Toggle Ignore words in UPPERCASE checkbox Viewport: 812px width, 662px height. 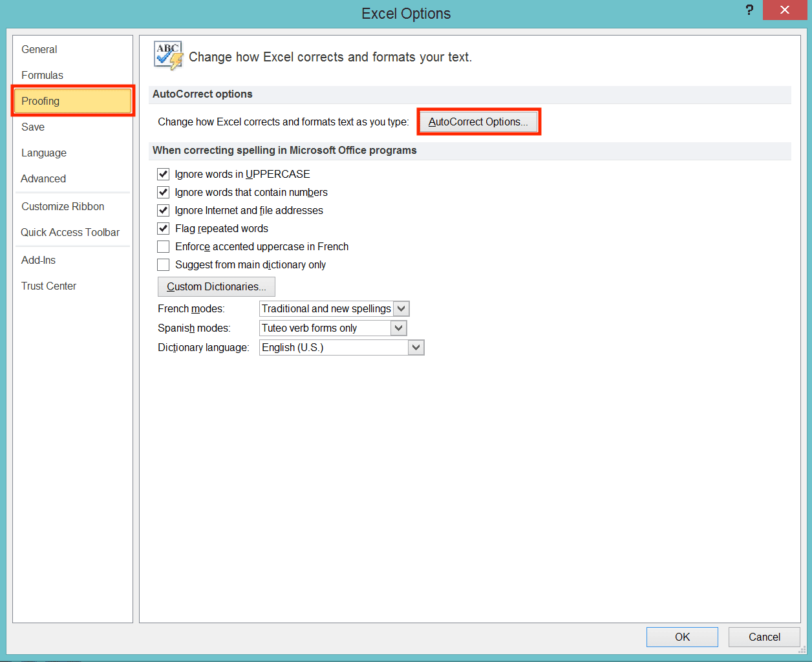tap(164, 174)
